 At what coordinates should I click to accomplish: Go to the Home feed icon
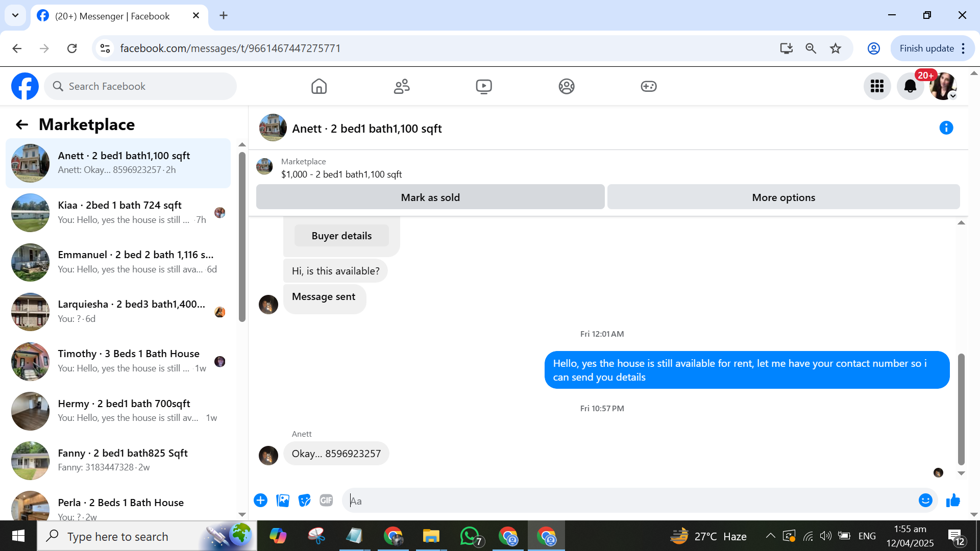click(319, 86)
